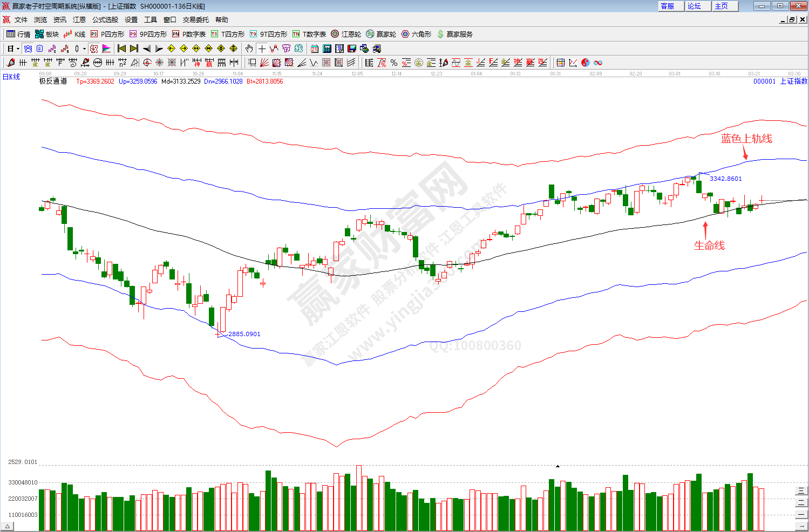The width and height of the screenshot is (809, 532).
Task: Click the circled 金 golden ratio icon
Action: 419,63
